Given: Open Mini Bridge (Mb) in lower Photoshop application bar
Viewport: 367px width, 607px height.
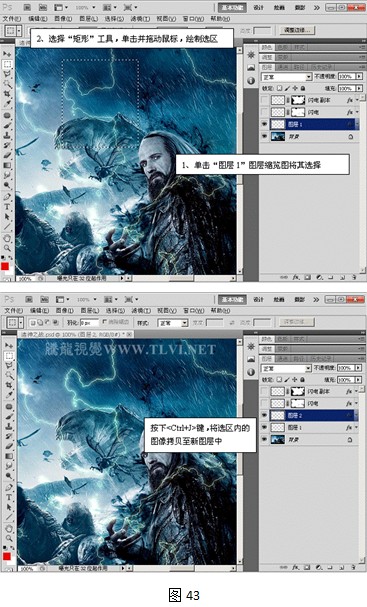Looking at the screenshot, I should pos(45,299).
